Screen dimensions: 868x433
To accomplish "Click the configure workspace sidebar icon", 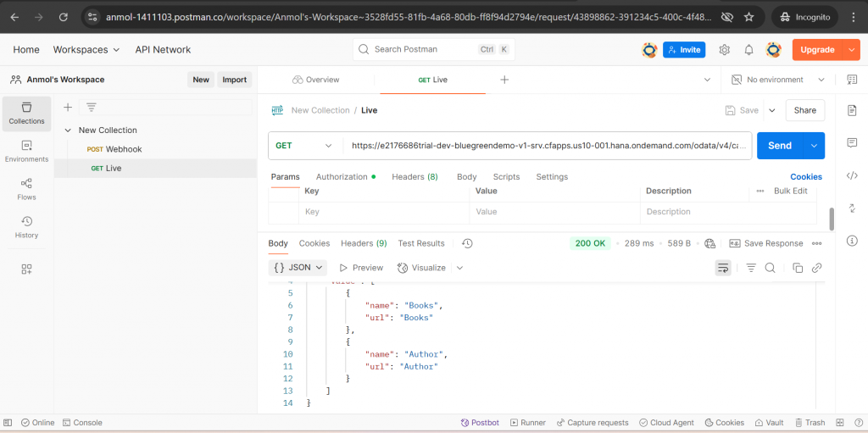I will tap(26, 269).
